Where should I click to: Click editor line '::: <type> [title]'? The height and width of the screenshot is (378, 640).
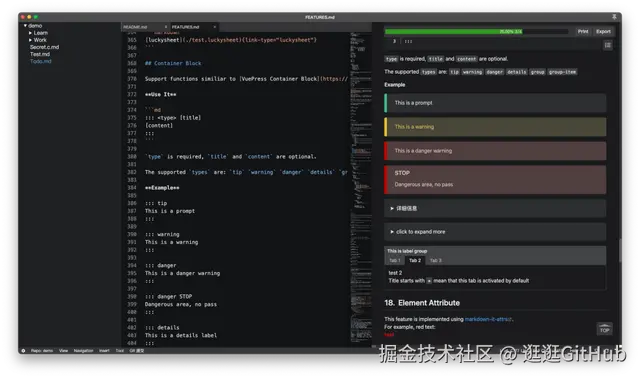coord(173,118)
